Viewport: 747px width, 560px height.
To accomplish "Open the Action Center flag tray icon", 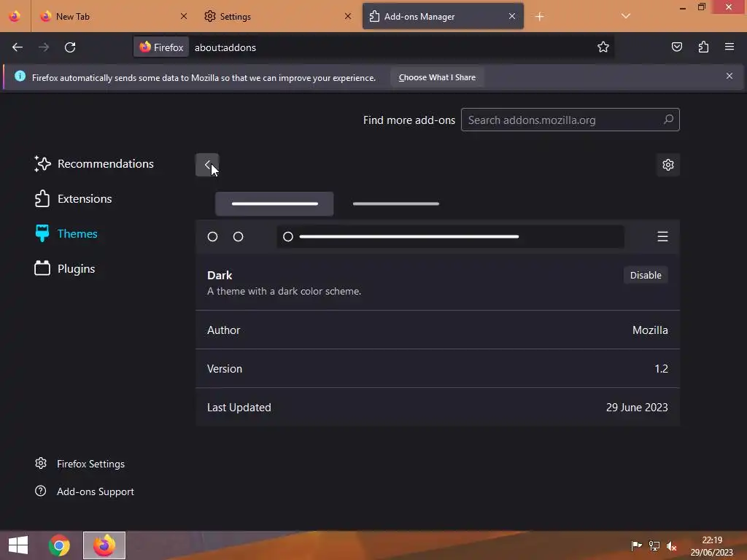I will click(x=636, y=545).
